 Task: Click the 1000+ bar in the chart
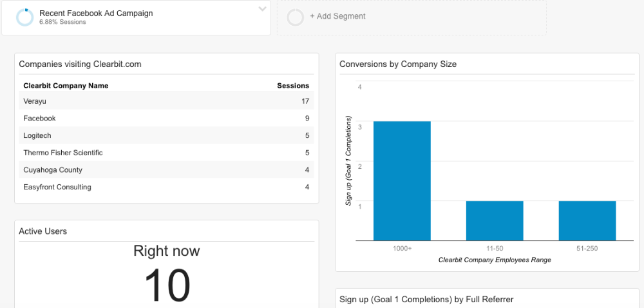[x=402, y=180]
